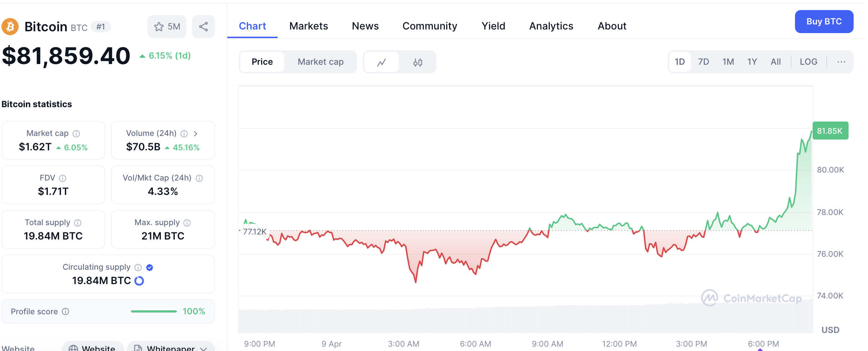Click the 81.85K current price label
Image resolution: width=868 pixels, height=351 pixels.
point(830,131)
